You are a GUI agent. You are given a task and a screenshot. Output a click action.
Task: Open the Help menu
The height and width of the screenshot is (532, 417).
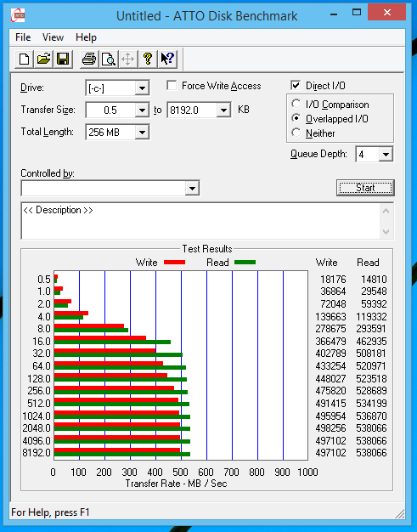86,37
